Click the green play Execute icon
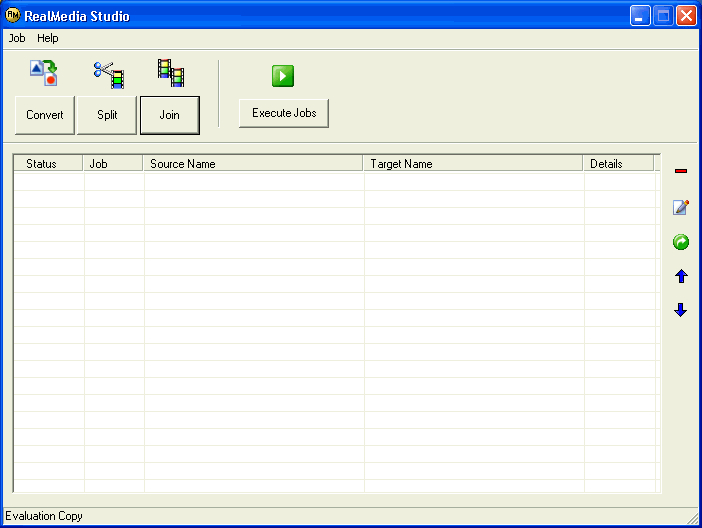The image size is (702, 528). [283, 76]
